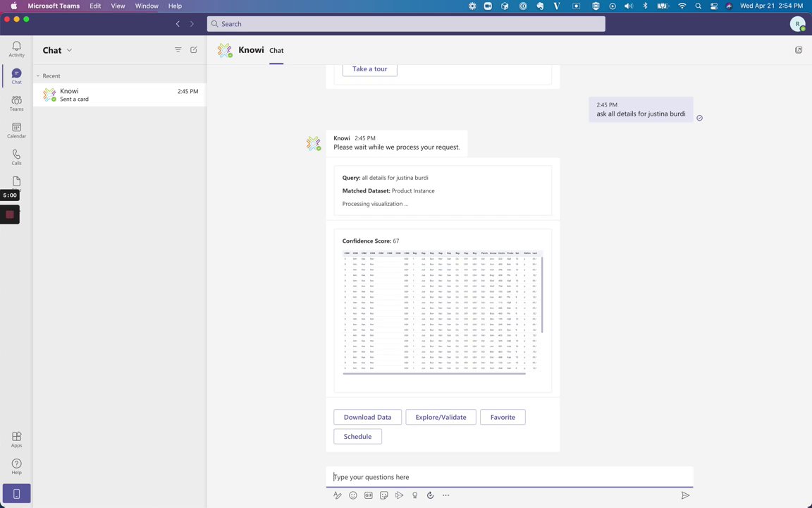
Task: Click the table's vertical scrollbar
Action: [542, 294]
